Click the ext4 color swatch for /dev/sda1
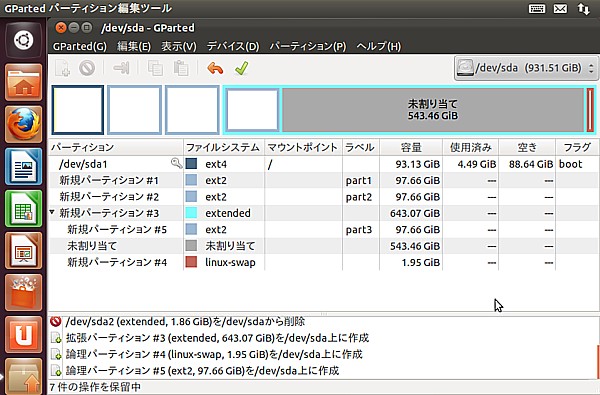Viewport: 600px width, 395px height. 191,164
